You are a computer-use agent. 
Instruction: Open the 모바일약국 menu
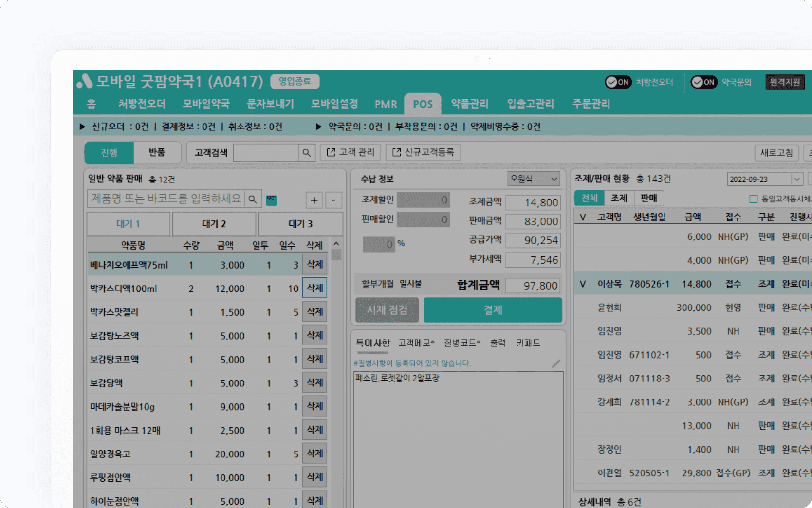206,104
